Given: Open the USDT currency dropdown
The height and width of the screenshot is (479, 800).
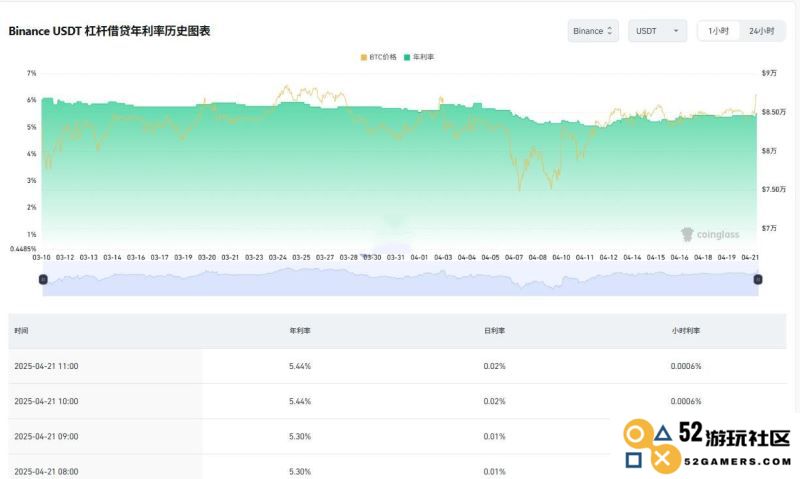Looking at the screenshot, I should point(657,31).
